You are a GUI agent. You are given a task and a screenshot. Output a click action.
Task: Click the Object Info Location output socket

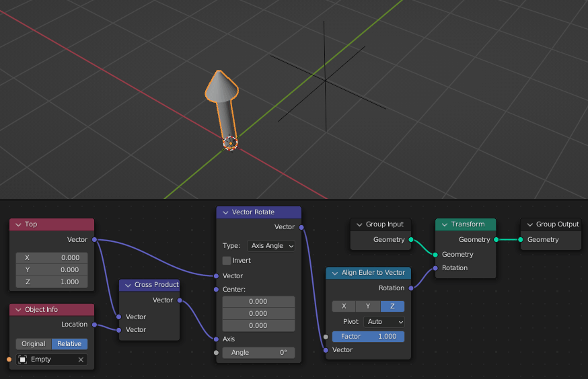pyautogui.click(x=94, y=325)
